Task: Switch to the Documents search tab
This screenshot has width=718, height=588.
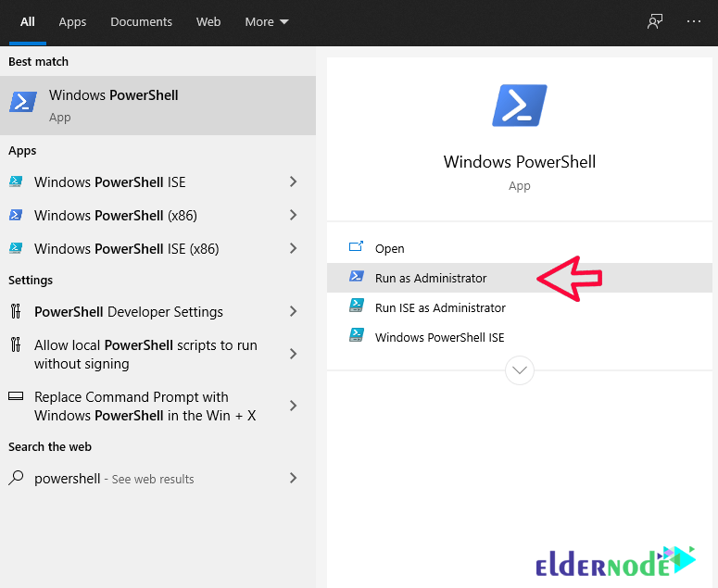Action: (x=141, y=22)
